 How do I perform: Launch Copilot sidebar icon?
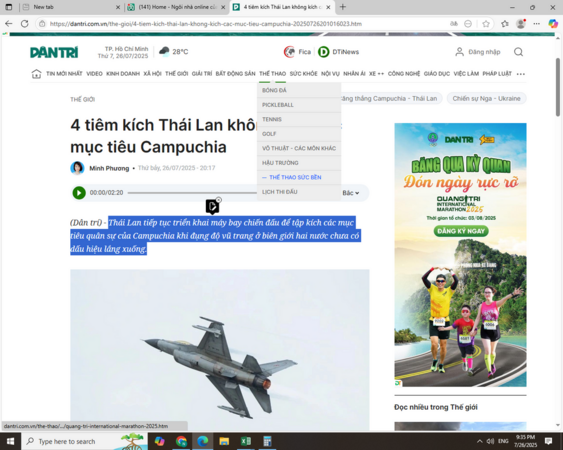[x=553, y=24]
